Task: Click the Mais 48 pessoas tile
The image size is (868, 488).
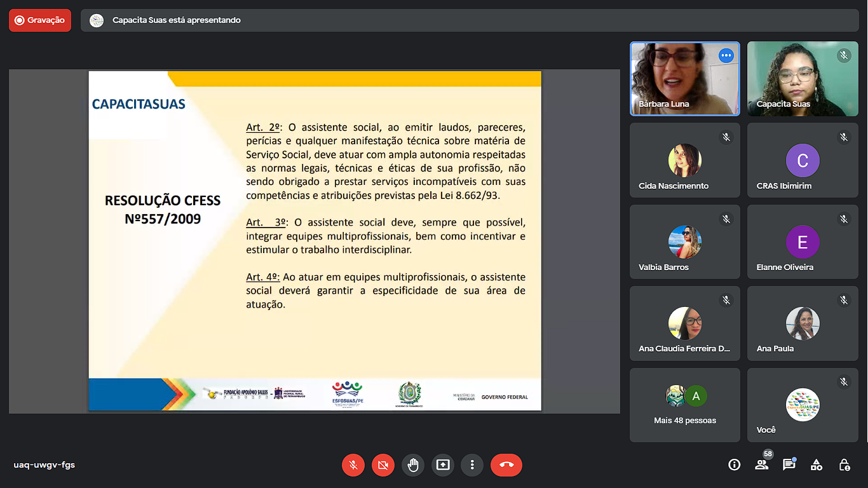Action: [x=684, y=405]
